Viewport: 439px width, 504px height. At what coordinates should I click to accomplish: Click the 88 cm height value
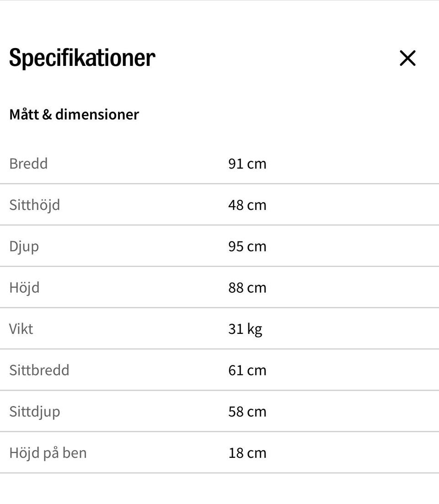coord(247,288)
